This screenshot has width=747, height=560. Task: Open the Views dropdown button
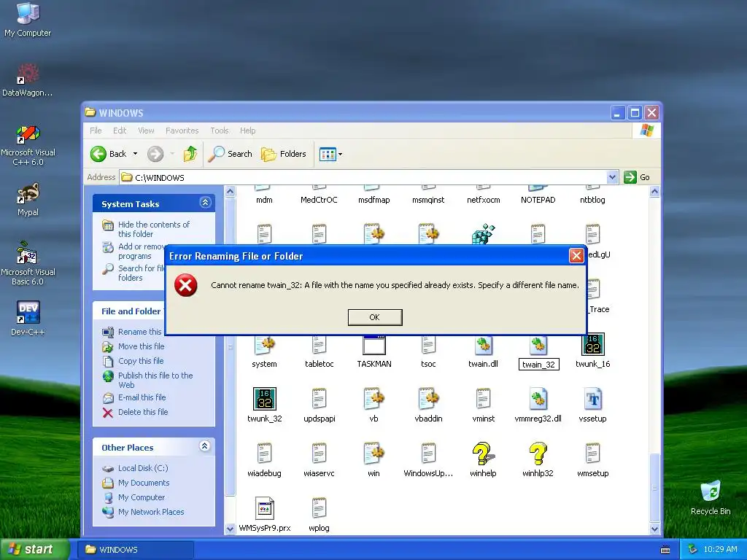tap(330, 154)
